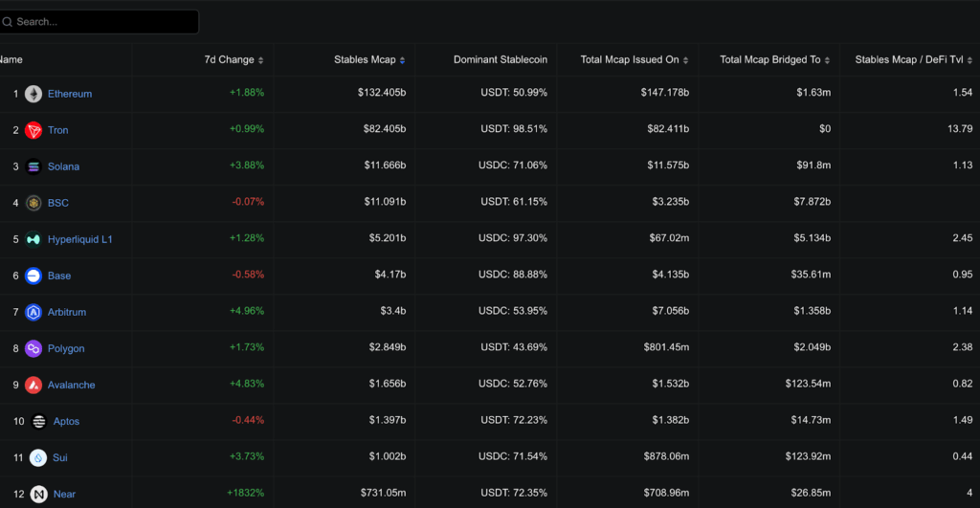Viewport: 980px width, 508px height.
Task: Click Aptos's -0.44% change value
Action: [248, 420]
